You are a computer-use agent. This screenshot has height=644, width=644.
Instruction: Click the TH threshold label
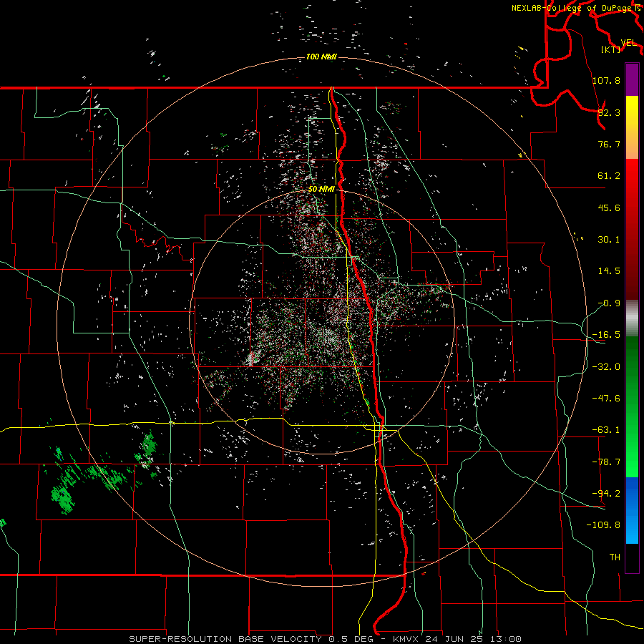point(615,557)
